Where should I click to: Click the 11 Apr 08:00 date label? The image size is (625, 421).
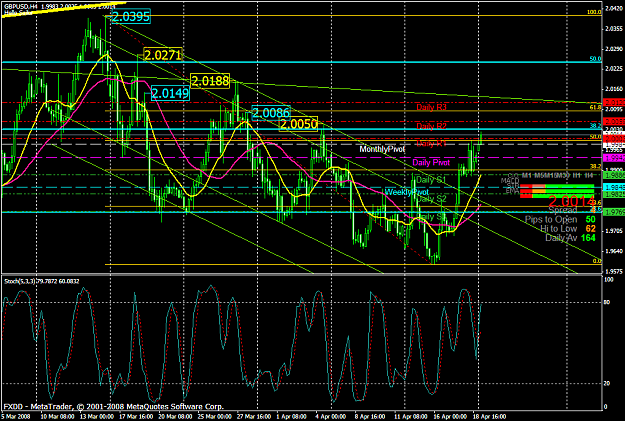pyautogui.click(x=411, y=417)
